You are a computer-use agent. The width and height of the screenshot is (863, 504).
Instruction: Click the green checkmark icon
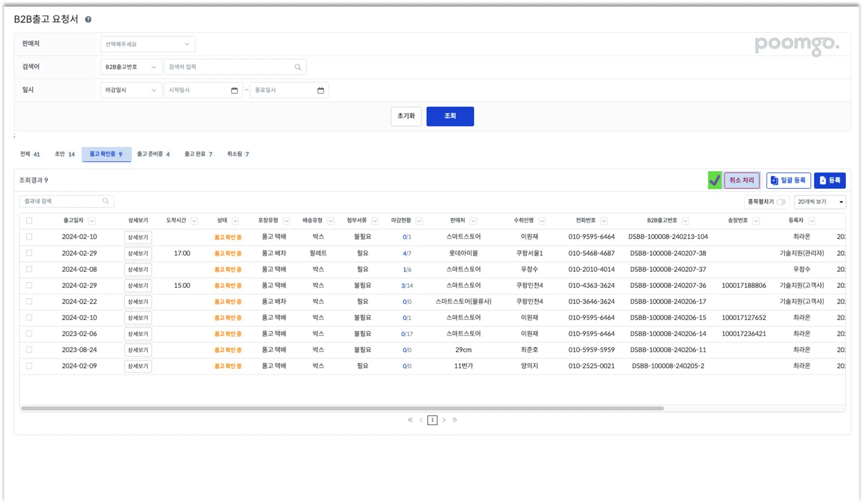tap(715, 181)
